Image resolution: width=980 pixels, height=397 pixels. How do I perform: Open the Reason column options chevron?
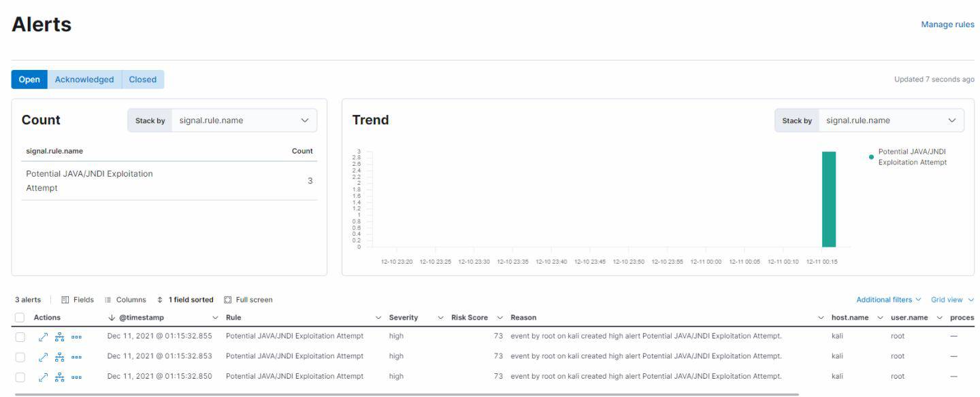(821, 317)
